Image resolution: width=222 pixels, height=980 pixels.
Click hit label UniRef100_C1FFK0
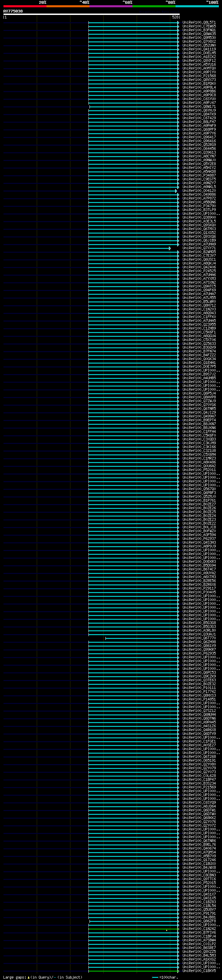click(x=199, y=317)
